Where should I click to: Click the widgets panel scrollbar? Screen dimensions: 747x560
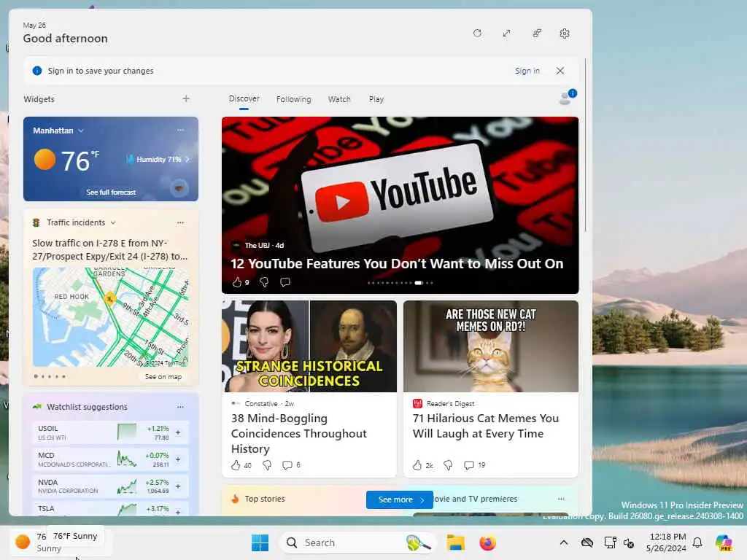585,145
